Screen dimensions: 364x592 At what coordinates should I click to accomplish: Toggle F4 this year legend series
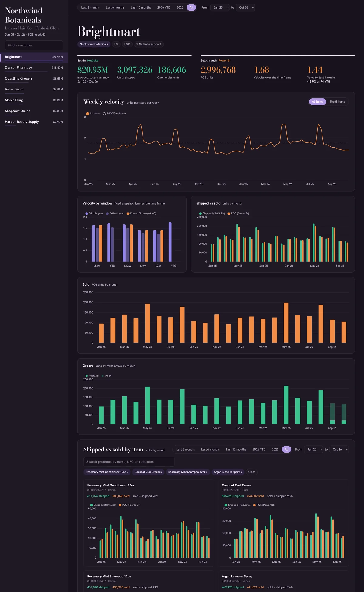(x=94, y=213)
